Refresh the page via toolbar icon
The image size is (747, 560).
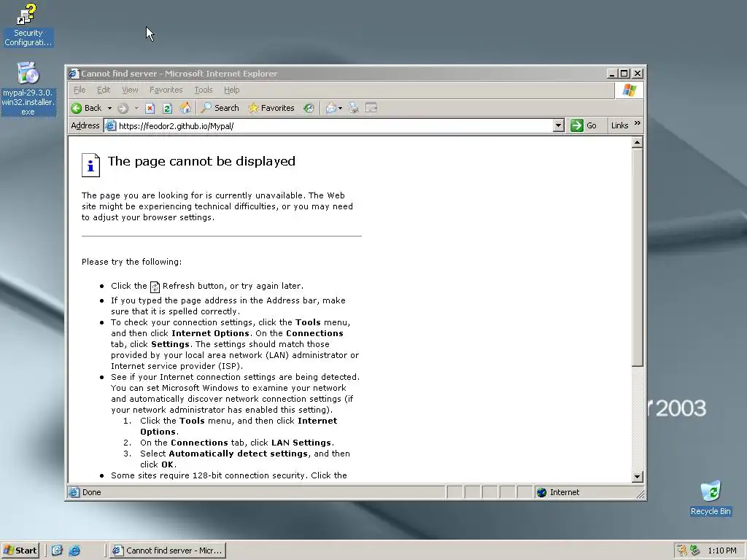pos(167,108)
